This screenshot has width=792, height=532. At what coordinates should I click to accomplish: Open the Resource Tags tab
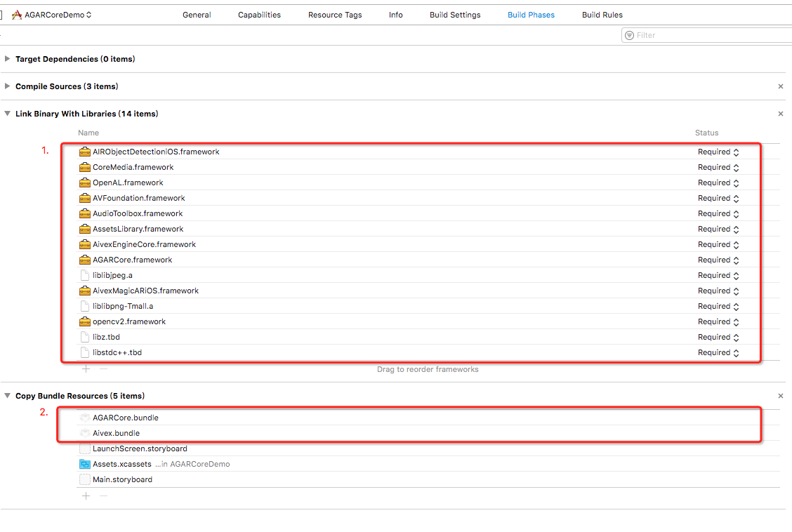tap(335, 15)
